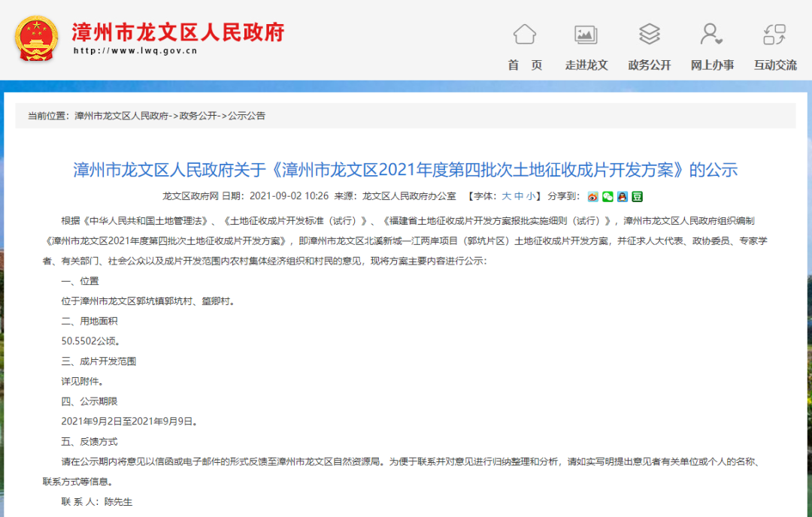Click 漳州市龙文区人民政府 breadcrumb link
Image resolution: width=812 pixels, height=517 pixels.
(x=121, y=116)
